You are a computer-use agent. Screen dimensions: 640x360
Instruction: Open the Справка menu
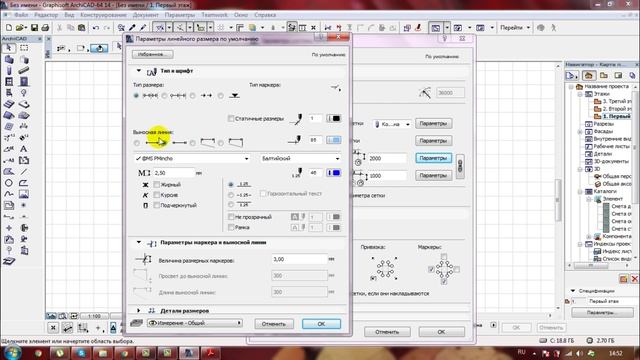265,15
